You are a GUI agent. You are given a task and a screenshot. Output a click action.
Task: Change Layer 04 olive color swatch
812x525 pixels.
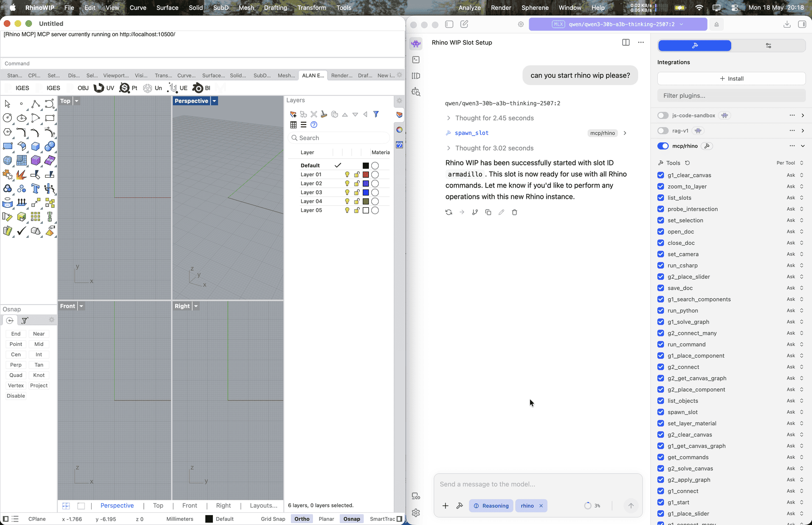pos(366,201)
